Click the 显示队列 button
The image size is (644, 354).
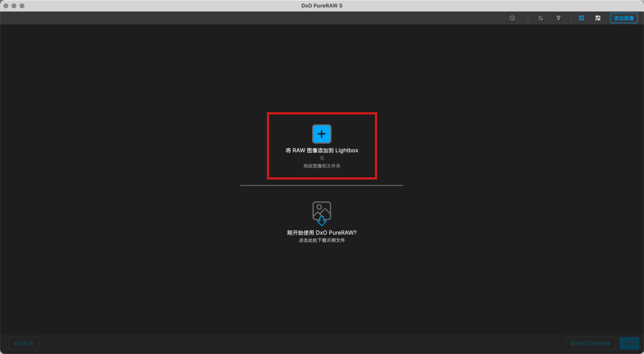click(x=24, y=343)
